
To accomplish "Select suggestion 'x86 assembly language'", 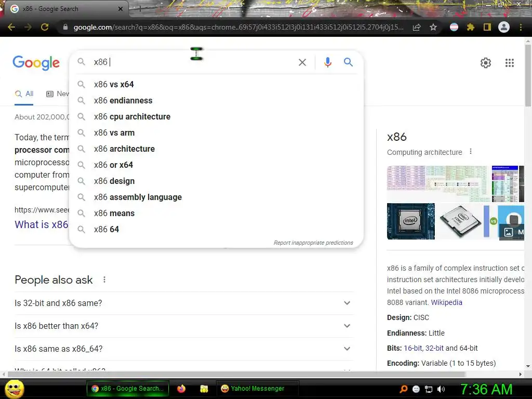I will (216, 197).
